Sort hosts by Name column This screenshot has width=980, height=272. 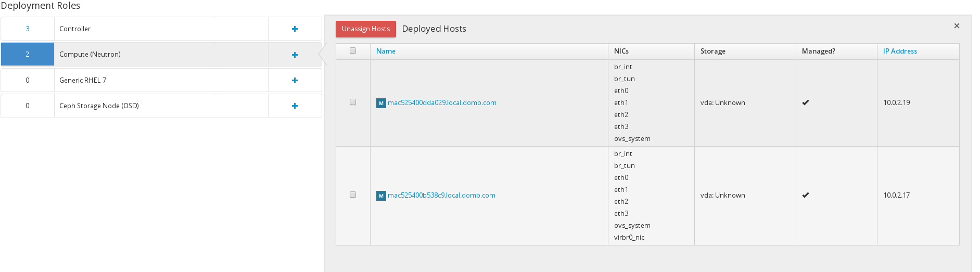(x=386, y=51)
